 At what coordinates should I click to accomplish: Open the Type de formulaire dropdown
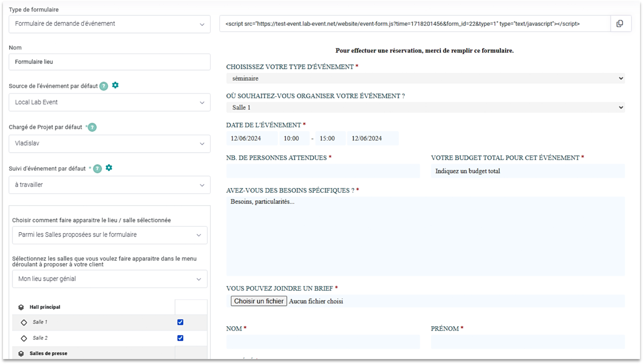coord(109,24)
